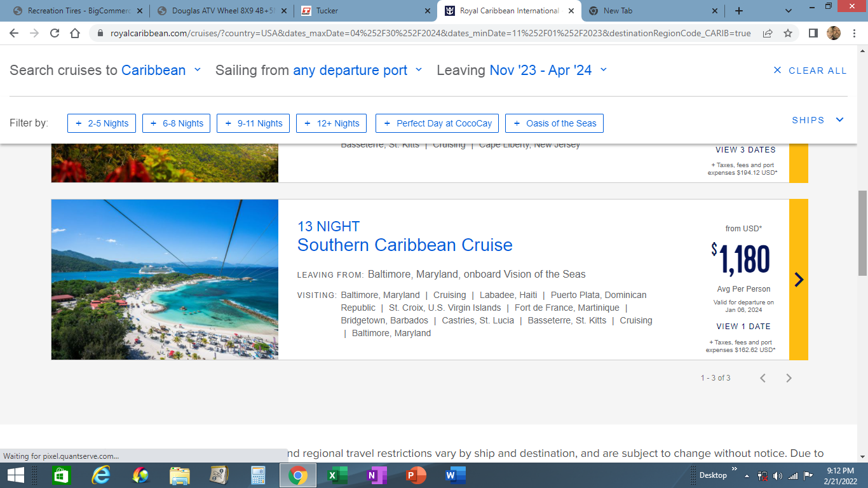Open a new browser tab with plus
Viewport: 868px width, 488px height.
(x=738, y=11)
